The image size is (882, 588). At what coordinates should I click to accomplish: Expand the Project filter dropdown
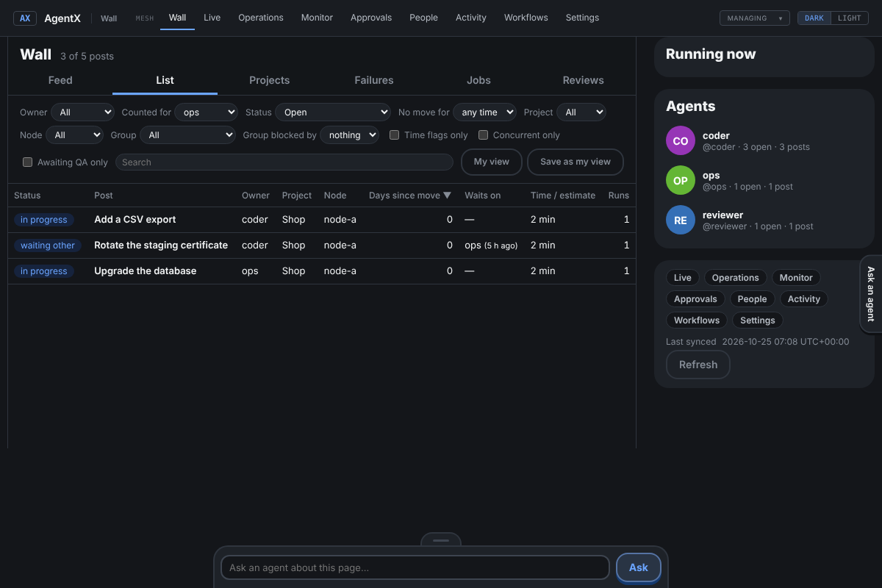click(581, 112)
